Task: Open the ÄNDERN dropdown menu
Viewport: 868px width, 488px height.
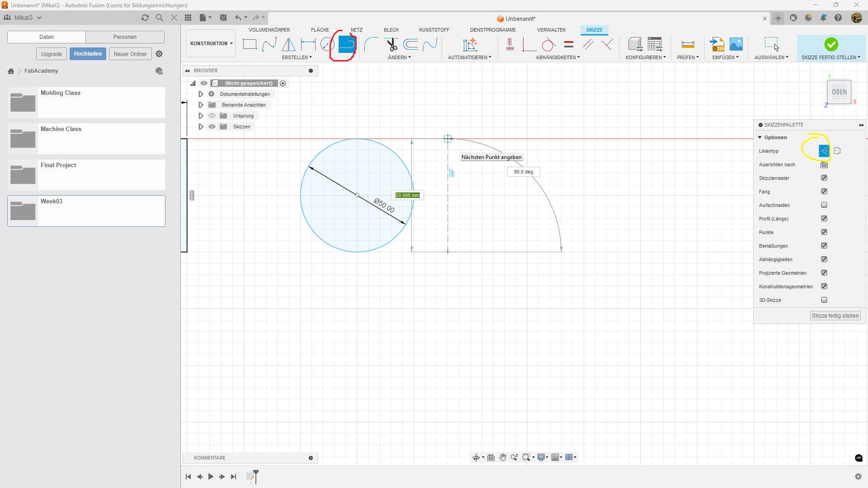Action: [399, 57]
